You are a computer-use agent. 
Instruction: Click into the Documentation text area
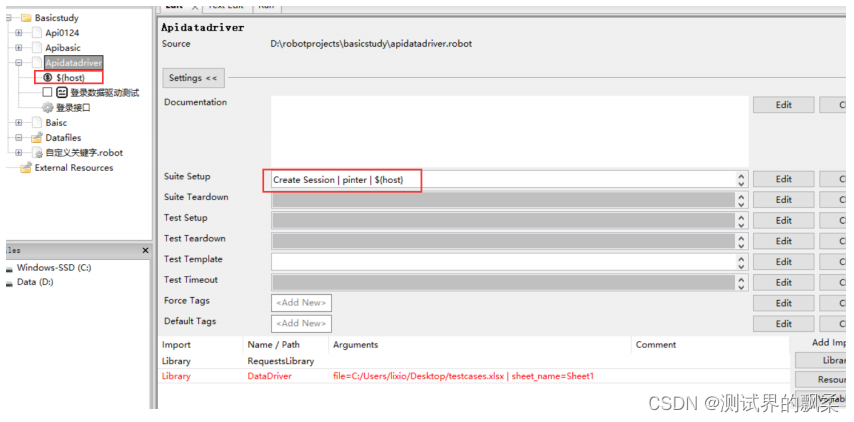point(509,131)
